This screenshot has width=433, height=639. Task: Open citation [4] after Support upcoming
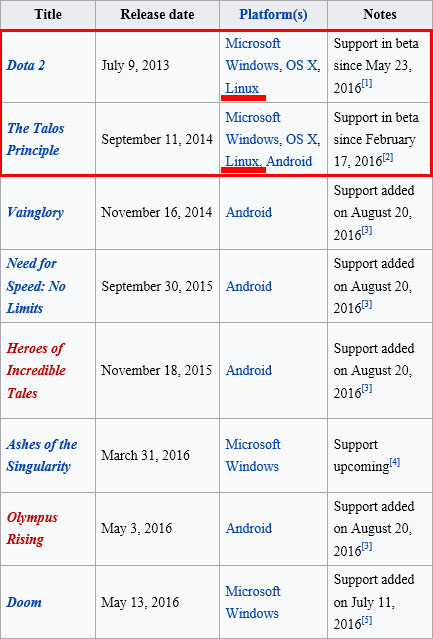pos(395,463)
